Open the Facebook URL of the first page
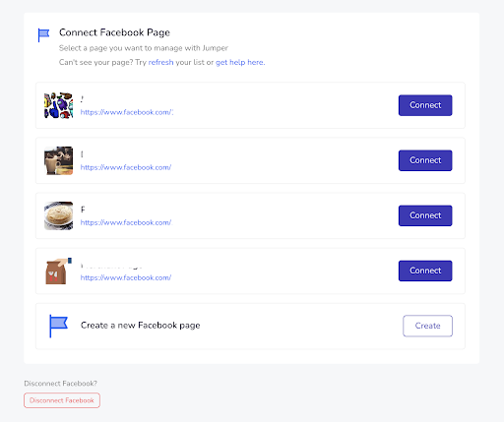Viewport: 504px width, 422px height. [x=127, y=112]
